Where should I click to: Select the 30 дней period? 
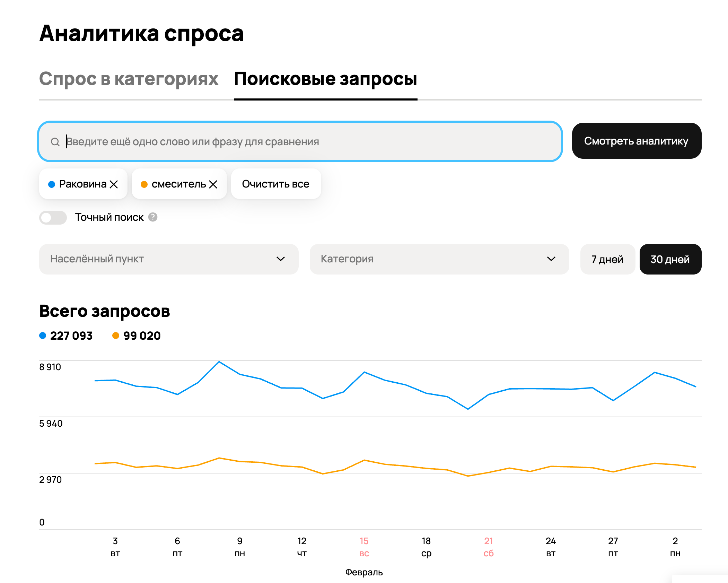[670, 259]
